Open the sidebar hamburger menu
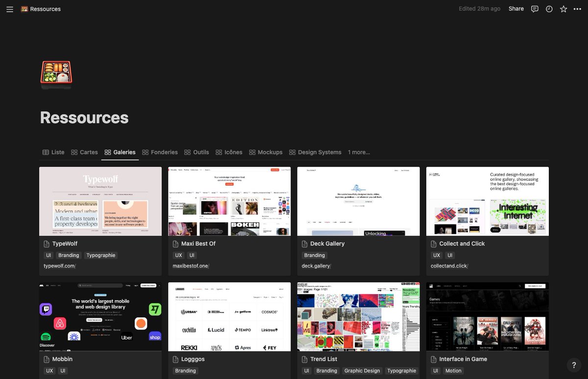The width and height of the screenshot is (588, 379). coord(10,9)
